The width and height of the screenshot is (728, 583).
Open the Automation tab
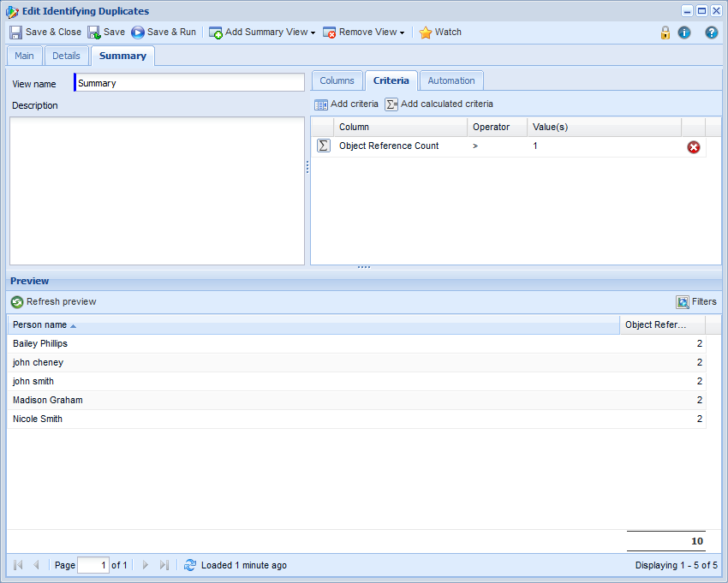451,80
